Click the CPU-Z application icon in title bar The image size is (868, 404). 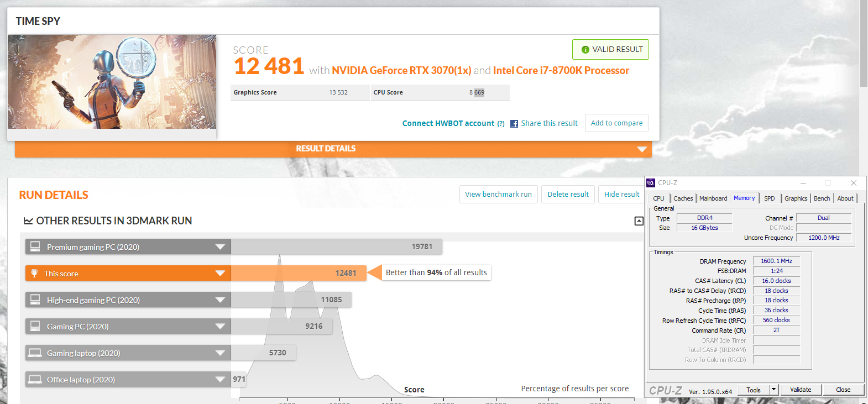click(651, 183)
